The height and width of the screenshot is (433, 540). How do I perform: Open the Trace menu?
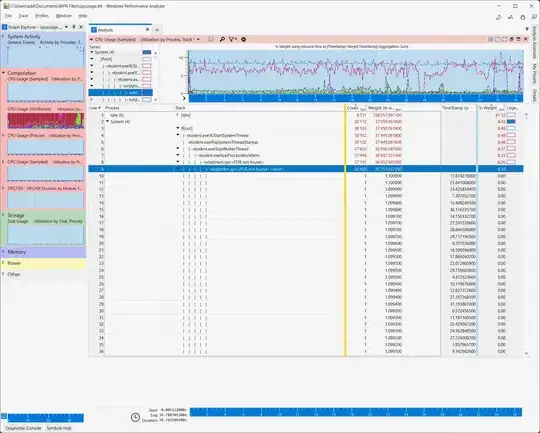(x=23, y=16)
